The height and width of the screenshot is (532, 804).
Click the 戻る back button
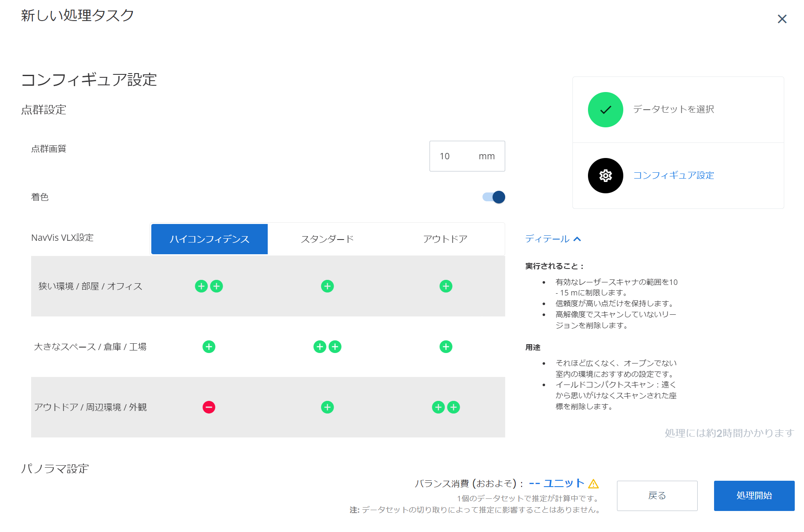tap(657, 496)
